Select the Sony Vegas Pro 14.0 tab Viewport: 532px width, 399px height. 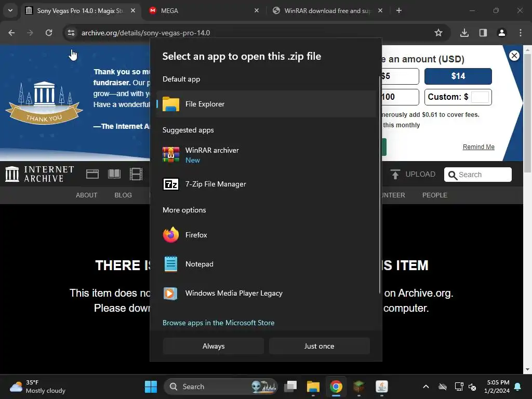tap(81, 11)
